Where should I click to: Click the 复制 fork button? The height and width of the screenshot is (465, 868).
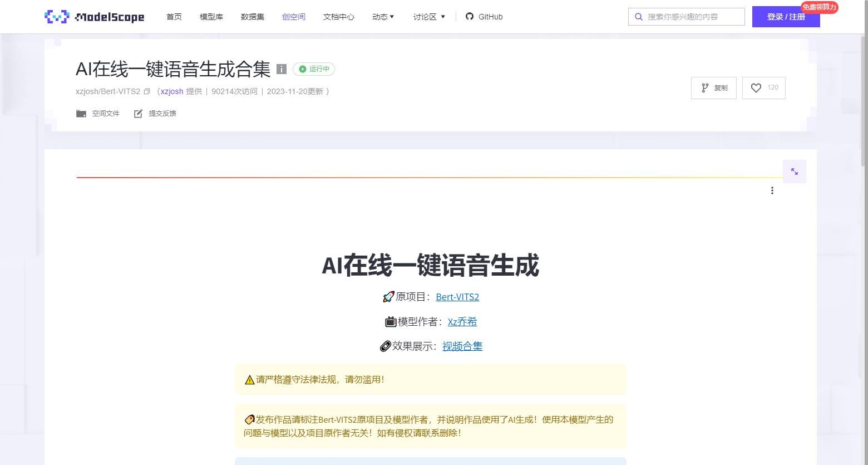[x=714, y=88]
